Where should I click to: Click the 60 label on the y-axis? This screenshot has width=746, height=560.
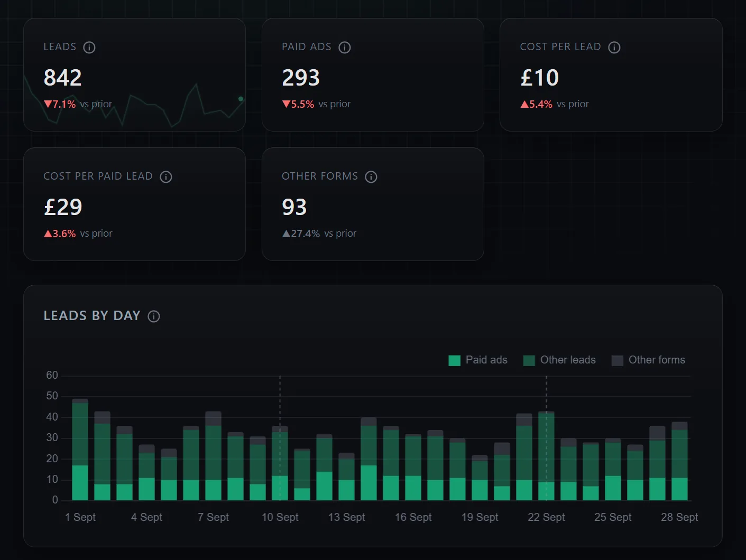click(x=52, y=375)
